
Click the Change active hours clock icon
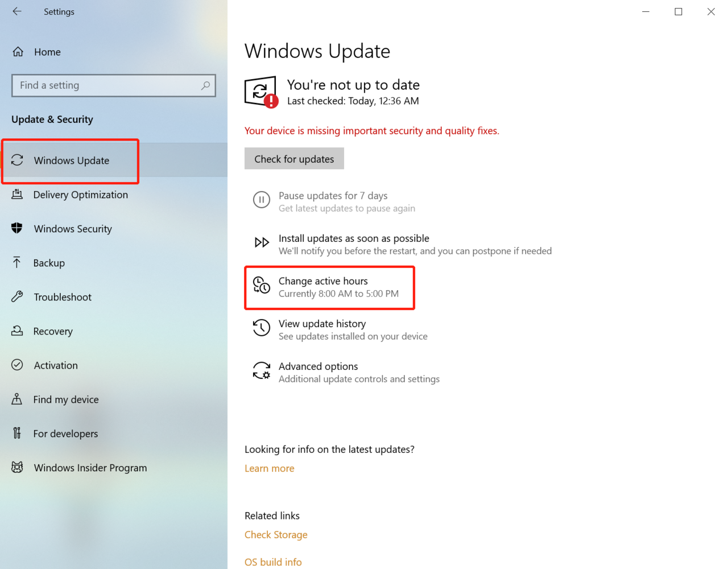tap(261, 286)
